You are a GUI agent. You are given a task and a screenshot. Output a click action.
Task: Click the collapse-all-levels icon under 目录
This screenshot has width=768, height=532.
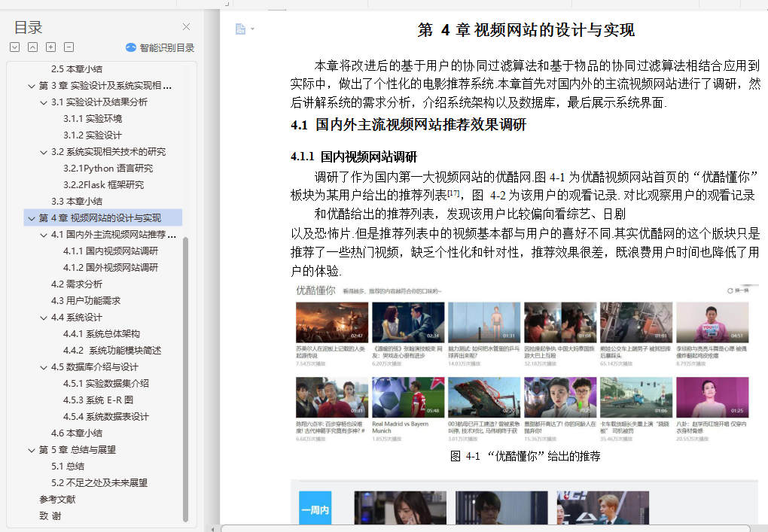point(32,47)
